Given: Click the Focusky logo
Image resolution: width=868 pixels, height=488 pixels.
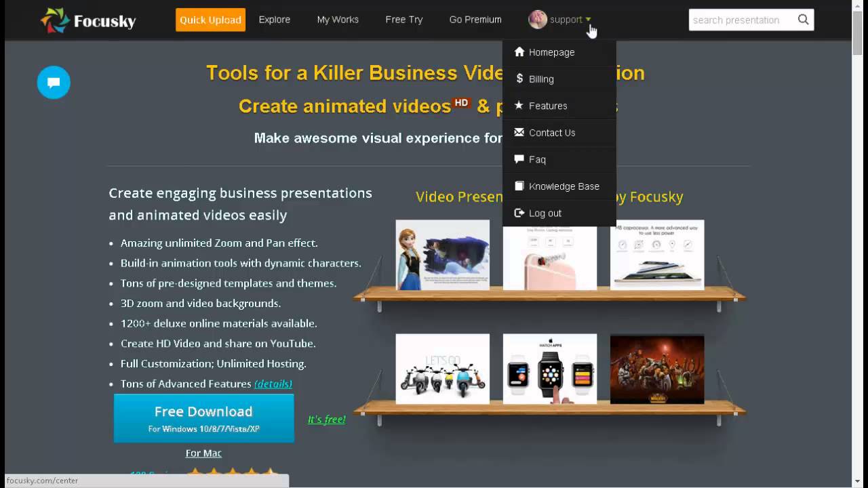Looking at the screenshot, I should (x=88, y=20).
